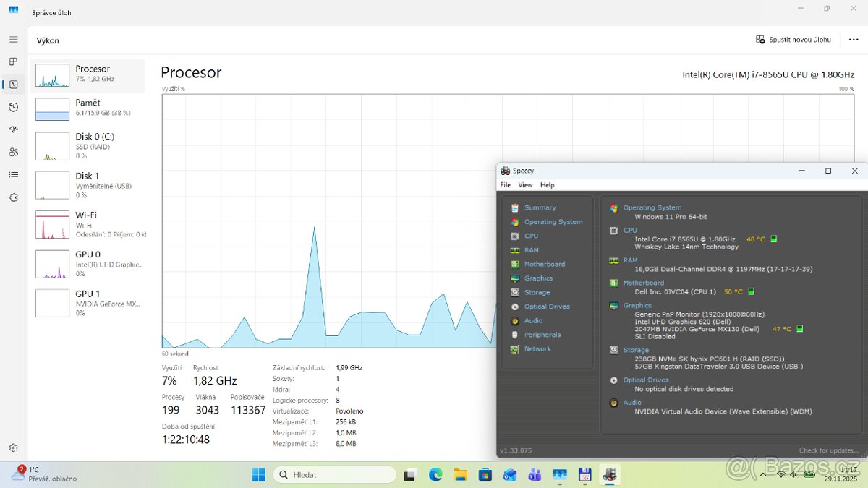Select Motherboard in Speccy's sidebar
This screenshot has height=488, width=868.
click(544, 265)
